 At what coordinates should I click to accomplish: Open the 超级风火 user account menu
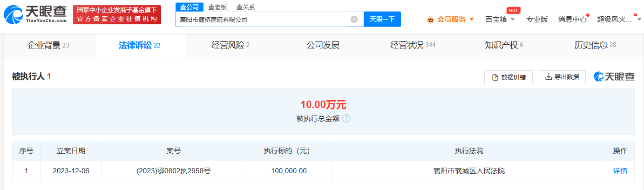point(617,20)
